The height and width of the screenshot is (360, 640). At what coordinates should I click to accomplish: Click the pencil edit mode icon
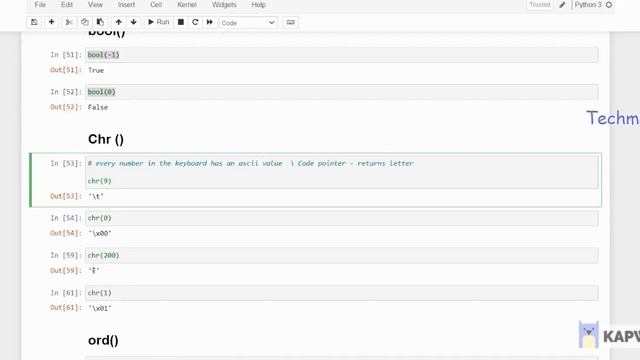click(x=562, y=5)
